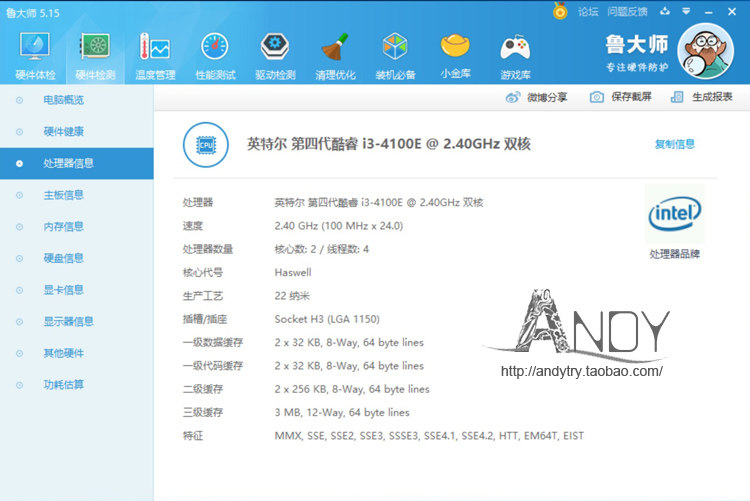Open the title bar dropdown menu arrow
The height and width of the screenshot is (501, 750).
click(x=686, y=11)
